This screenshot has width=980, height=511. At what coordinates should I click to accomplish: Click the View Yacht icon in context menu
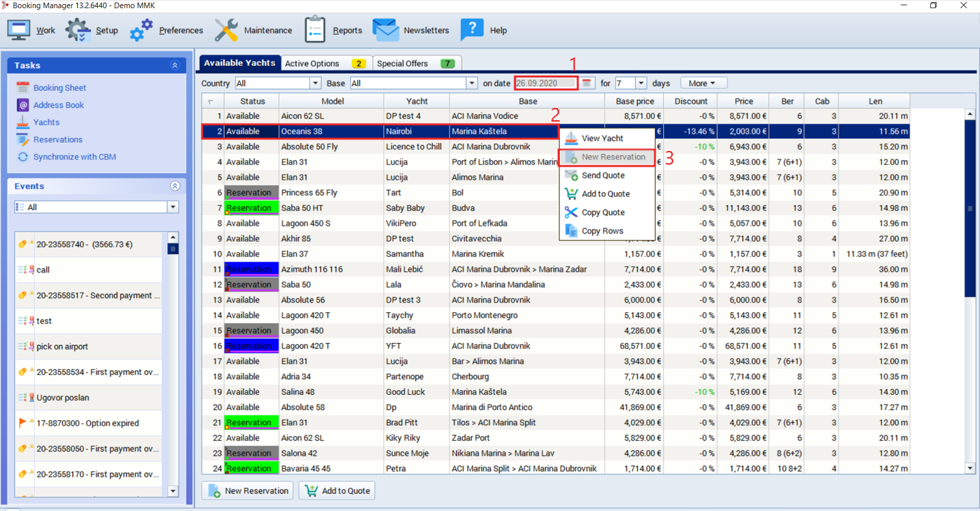click(571, 138)
